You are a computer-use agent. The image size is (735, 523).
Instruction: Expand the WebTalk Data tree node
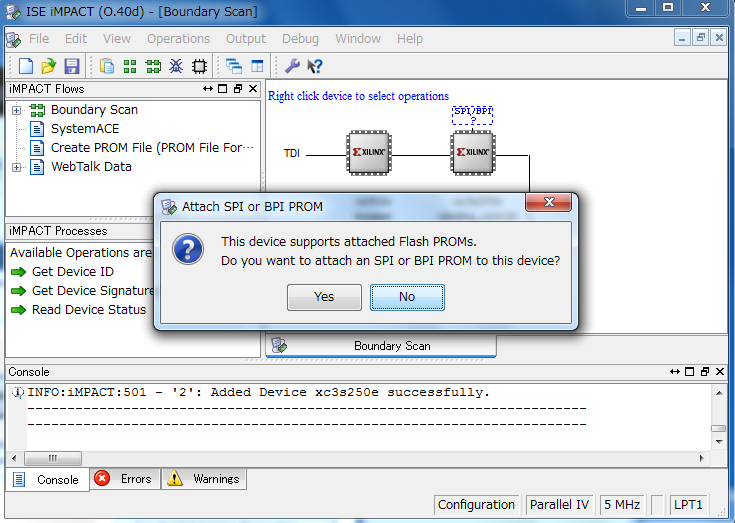[16, 167]
